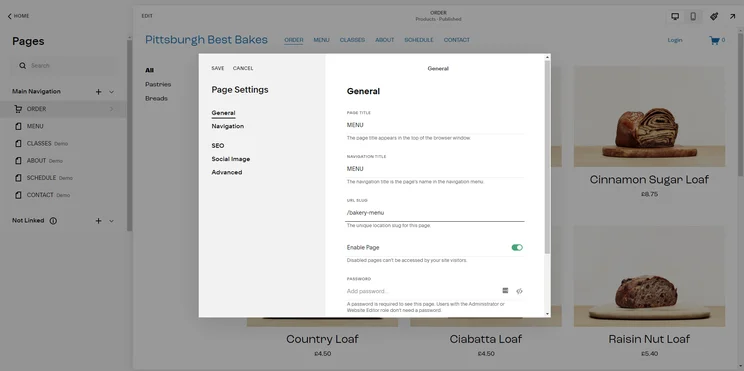Select the Breads category filter

pyautogui.click(x=156, y=99)
